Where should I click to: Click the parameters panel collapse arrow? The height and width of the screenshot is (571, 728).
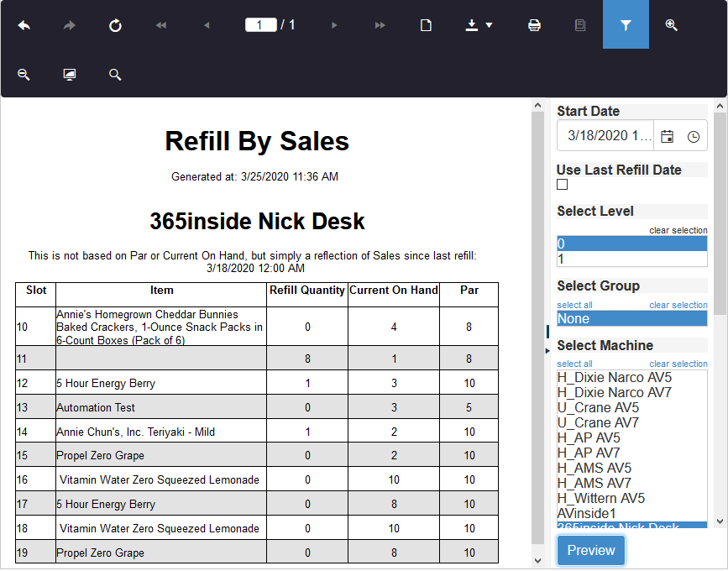547,350
